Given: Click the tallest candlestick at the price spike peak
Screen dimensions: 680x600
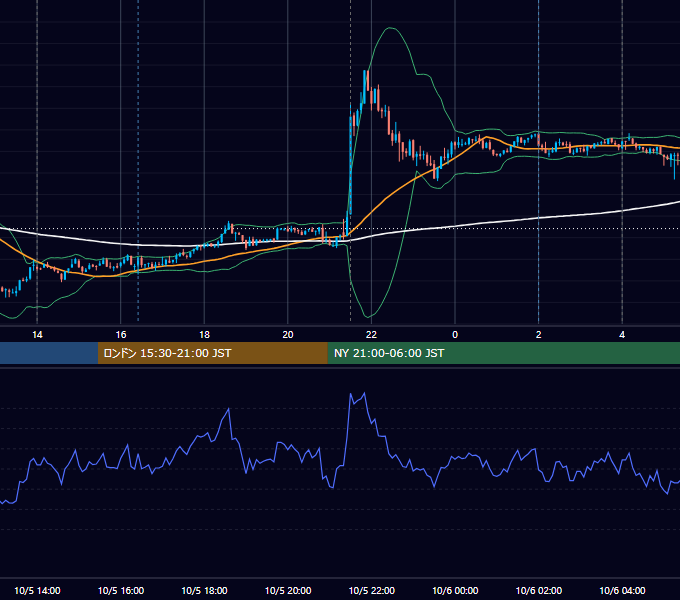Looking at the screenshot, I should pyautogui.click(x=365, y=87).
